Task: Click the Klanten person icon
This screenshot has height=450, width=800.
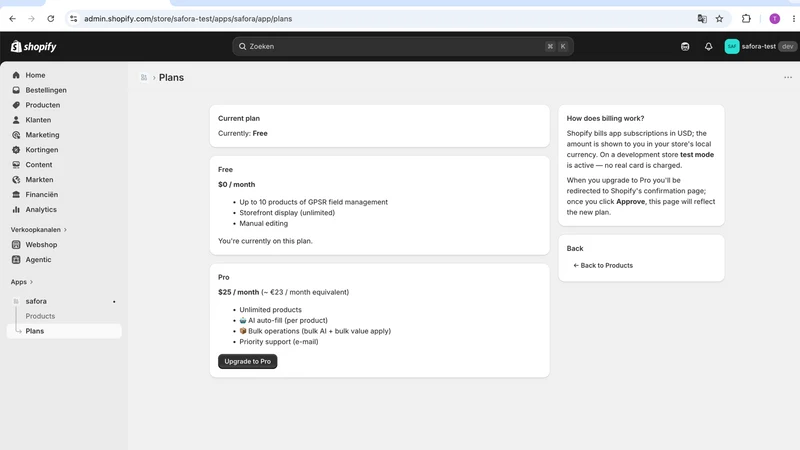Action: [x=16, y=120]
